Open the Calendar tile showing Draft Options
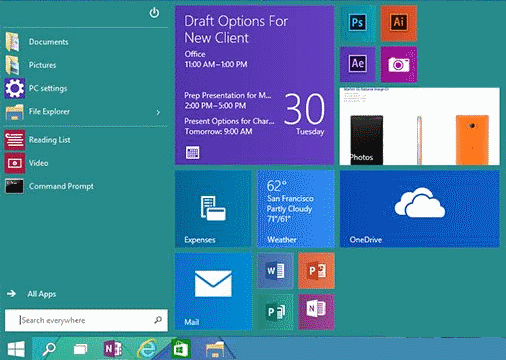Screen dimensions: 506x360 [x=255, y=85]
